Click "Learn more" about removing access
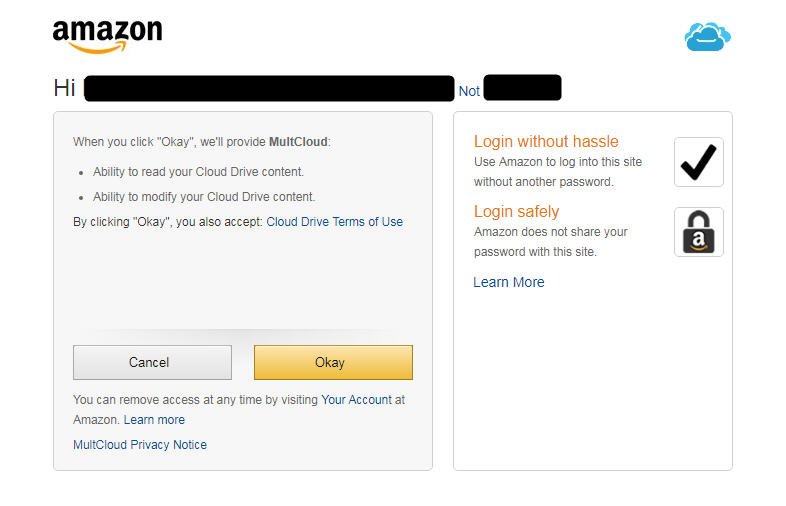This screenshot has width=786, height=506. click(x=154, y=420)
